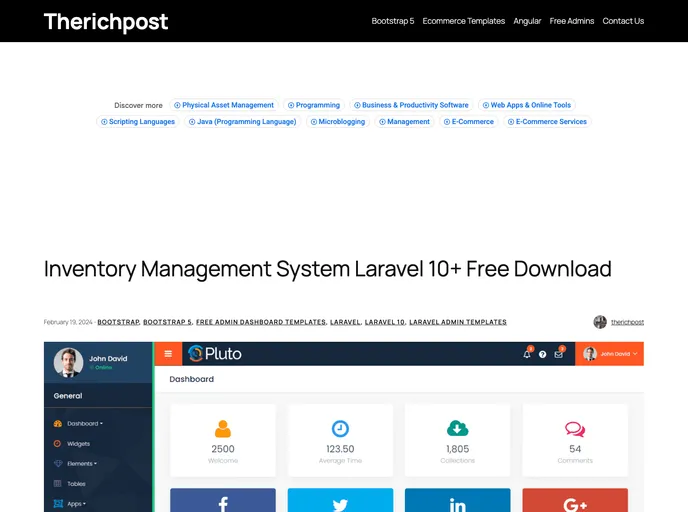
Task: Click the green cloud download Collections icon
Action: (x=457, y=428)
